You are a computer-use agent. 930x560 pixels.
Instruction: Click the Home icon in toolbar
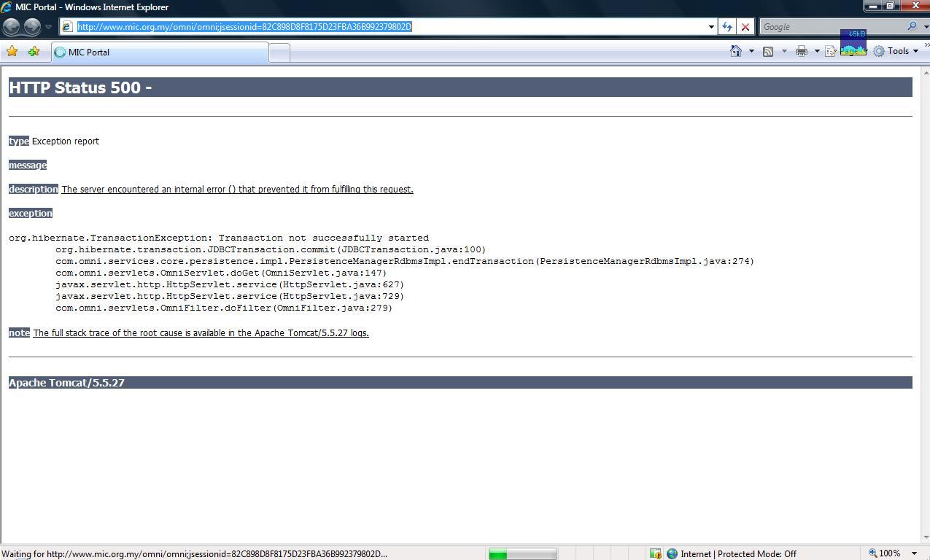click(x=736, y=51)
